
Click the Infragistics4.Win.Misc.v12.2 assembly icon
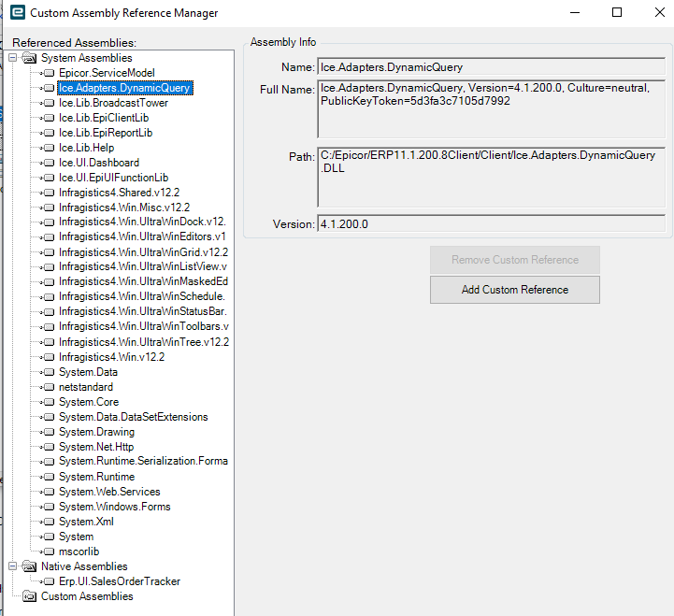[49, 208]
